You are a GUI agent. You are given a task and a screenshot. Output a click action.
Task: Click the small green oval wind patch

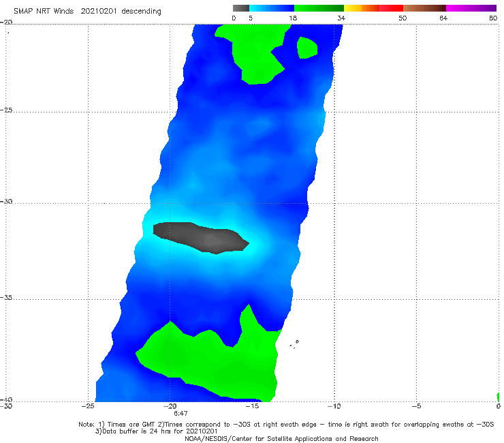[307, 48]
